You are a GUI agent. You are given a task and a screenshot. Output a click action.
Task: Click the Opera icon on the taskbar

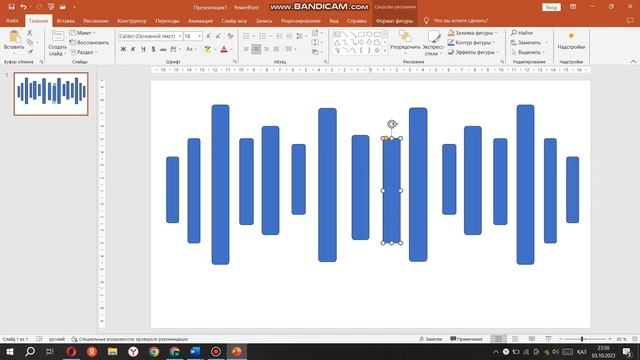pyautogui.click(x=71, y=351)
